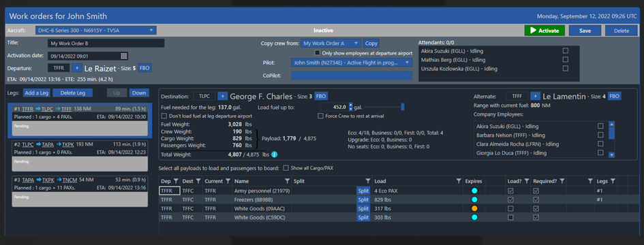
Task: Check attendant Mathias Berg
Action: 566,59
